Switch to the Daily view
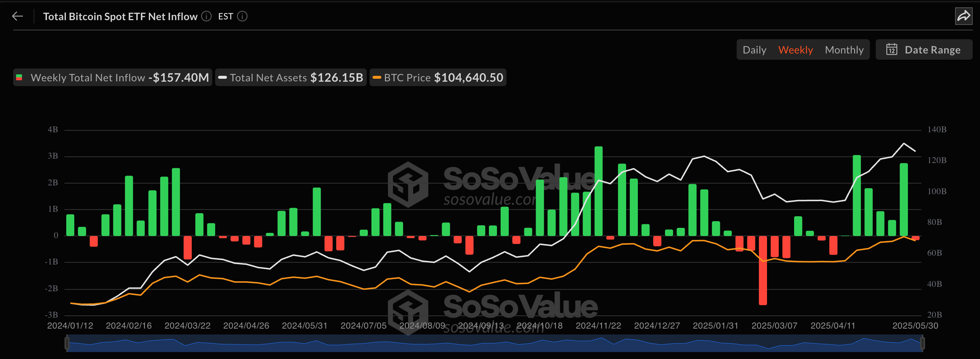The width and height of the screenshot is (980, 359). point(754,50)
